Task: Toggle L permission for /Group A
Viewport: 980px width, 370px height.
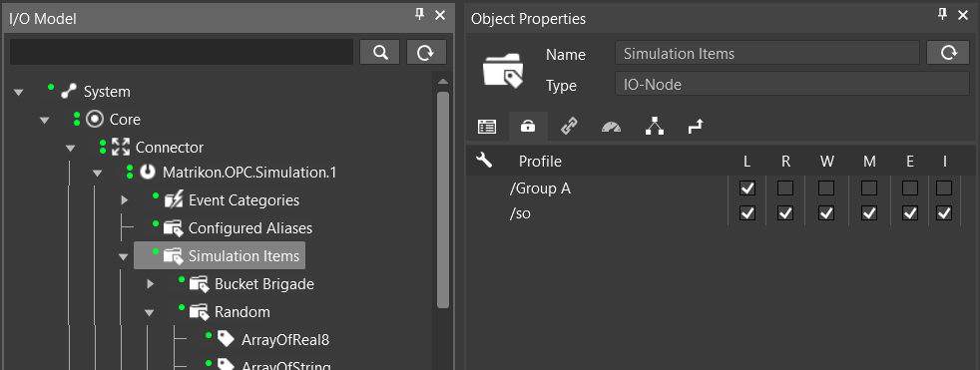Action: (x=746, y=187)
